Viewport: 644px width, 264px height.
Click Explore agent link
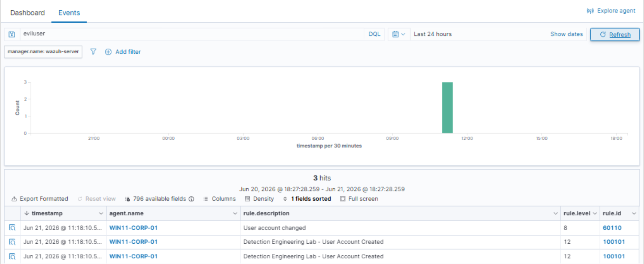point(616,11)
